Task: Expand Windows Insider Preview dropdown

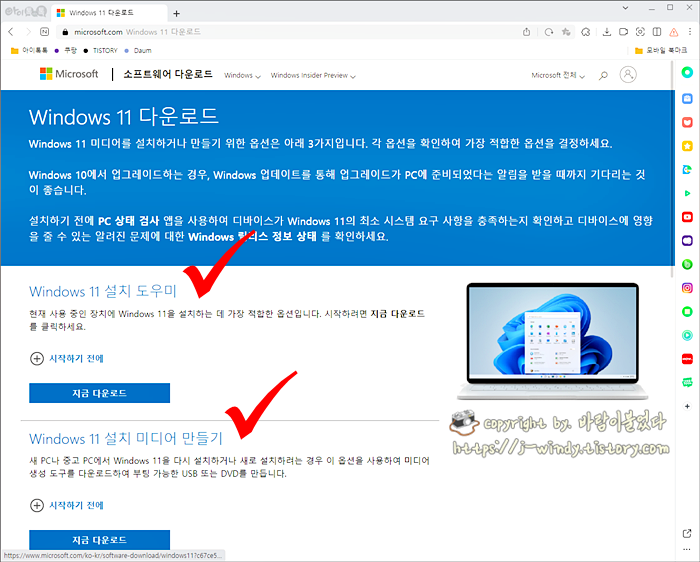Action: [313, 75]
